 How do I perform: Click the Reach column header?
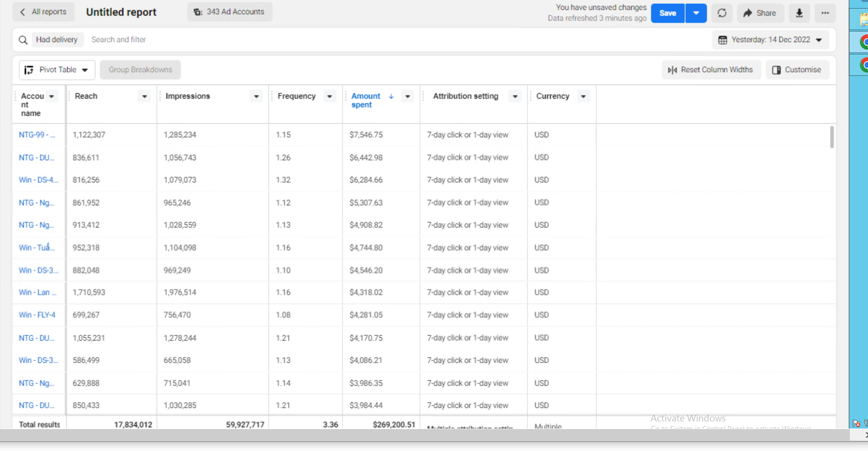click(86, 96)
